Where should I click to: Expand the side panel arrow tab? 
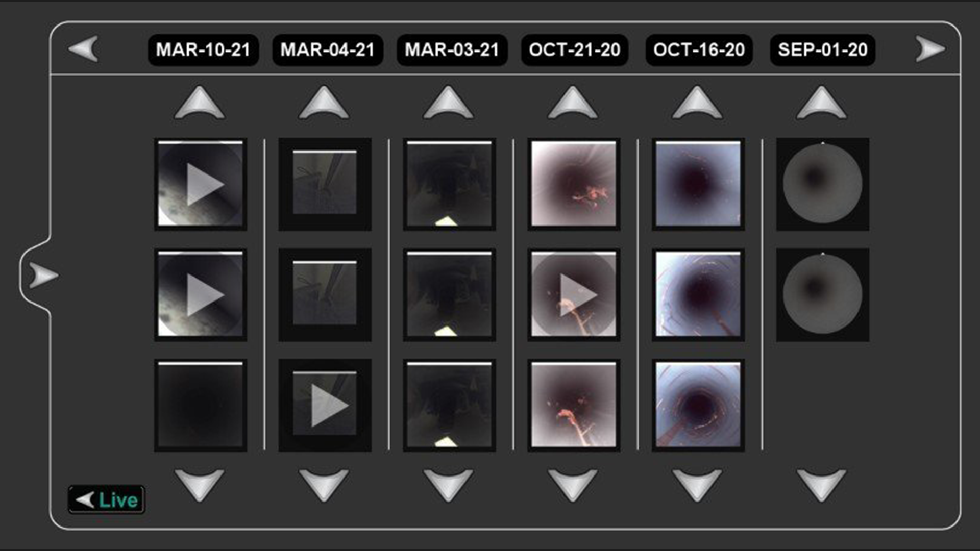tap(43, 275)
